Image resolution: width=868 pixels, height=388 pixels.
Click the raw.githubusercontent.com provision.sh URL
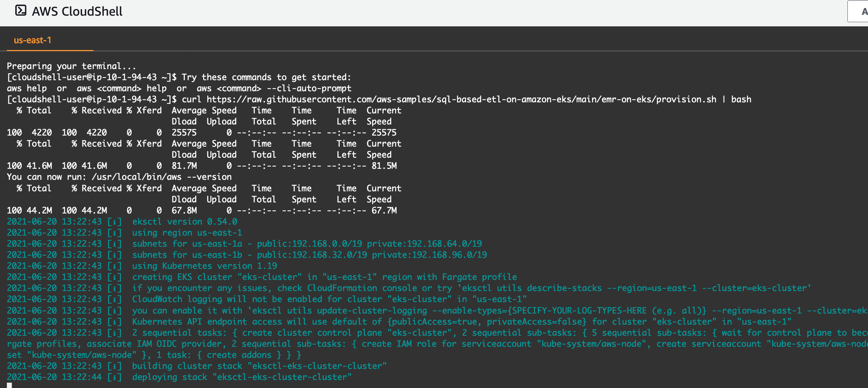[461, 99]
